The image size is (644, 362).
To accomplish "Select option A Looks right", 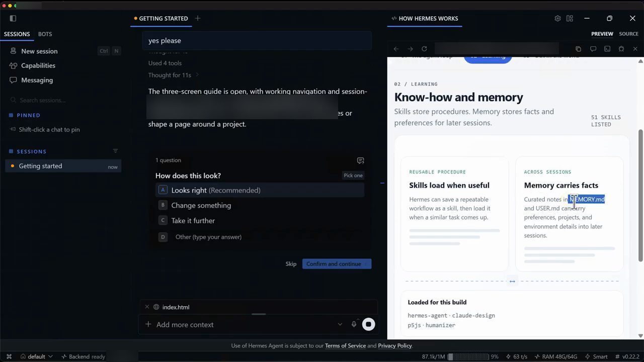I will (x=260, y=190).
